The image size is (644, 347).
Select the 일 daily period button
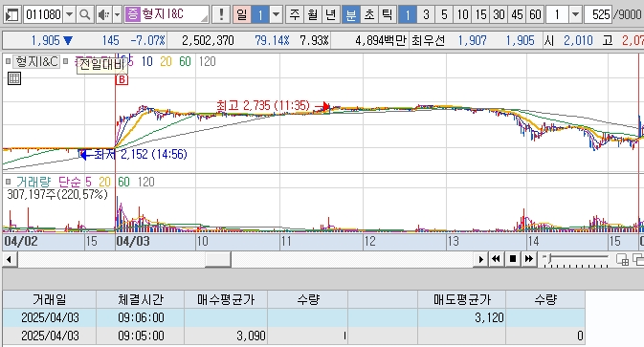point(241,14)
